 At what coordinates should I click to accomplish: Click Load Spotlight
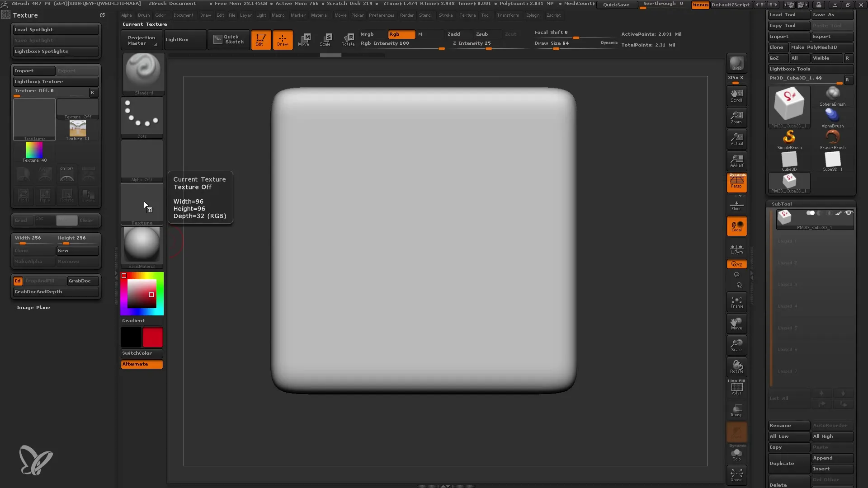point(55,30)
